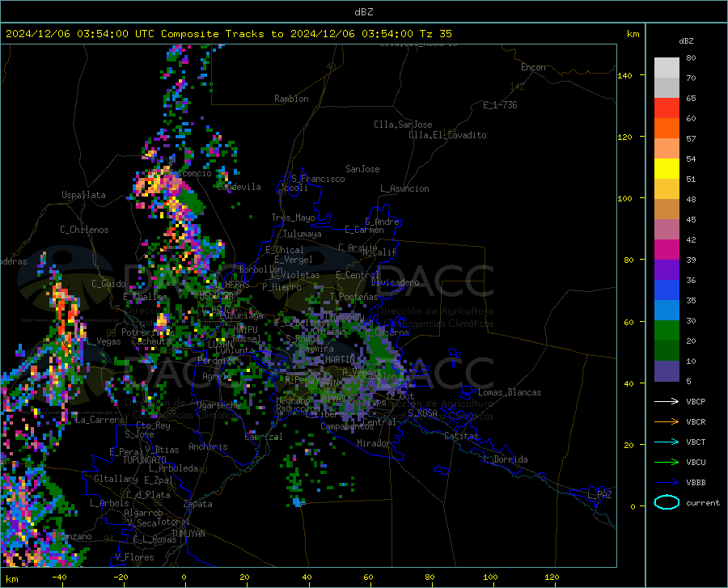Click the 'L_Asuncion' map label
The width and height of the screenshot is (728, 588).
pos(404,188)
